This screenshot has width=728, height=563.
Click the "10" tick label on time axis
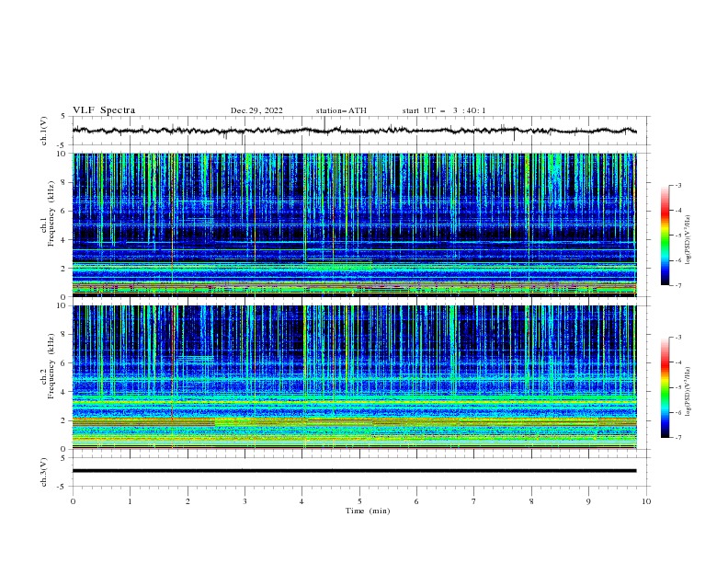[x=646, y=501]
